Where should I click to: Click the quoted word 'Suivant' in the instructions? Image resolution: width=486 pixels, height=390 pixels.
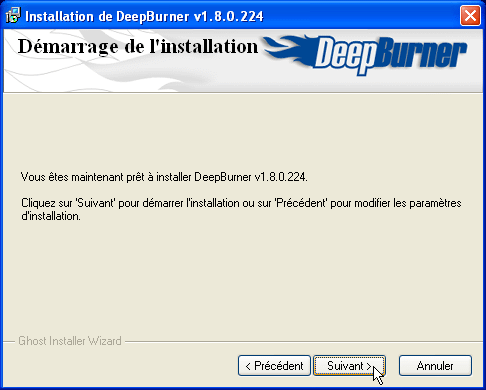point(96,203)
